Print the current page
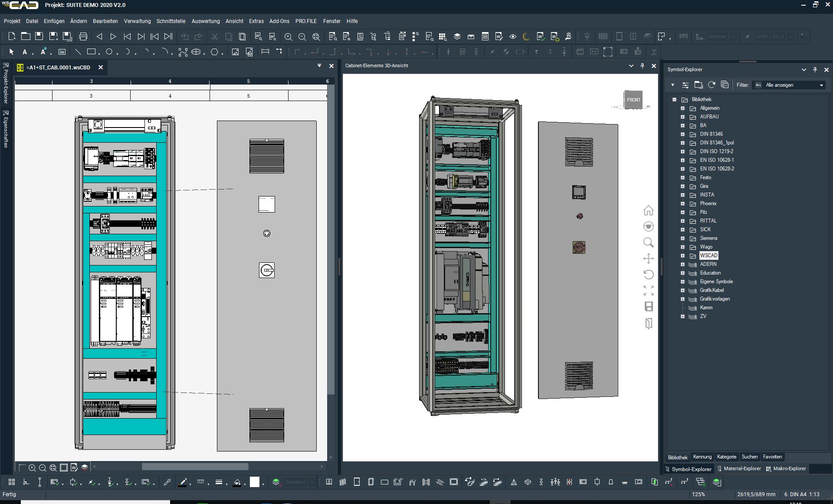 click(83, 36)
